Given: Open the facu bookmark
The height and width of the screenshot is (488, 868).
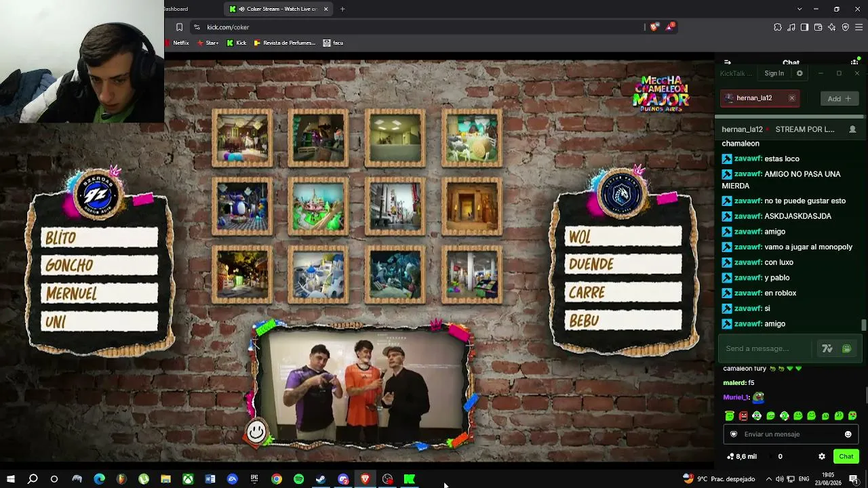Looking at the screenshot, I should tap(333, 43).
